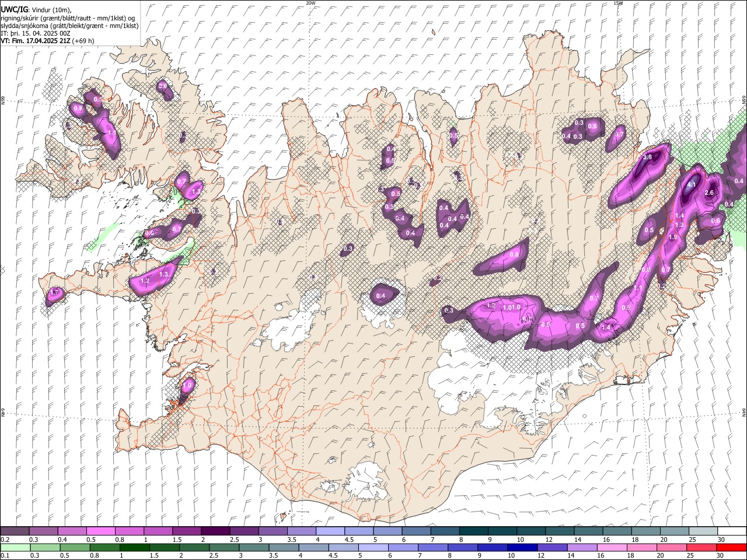This screenshot has width=747, height=560.
Task: Pick the palest green 0.1 swatch in rain scale
Action: [x=15, y=548]
